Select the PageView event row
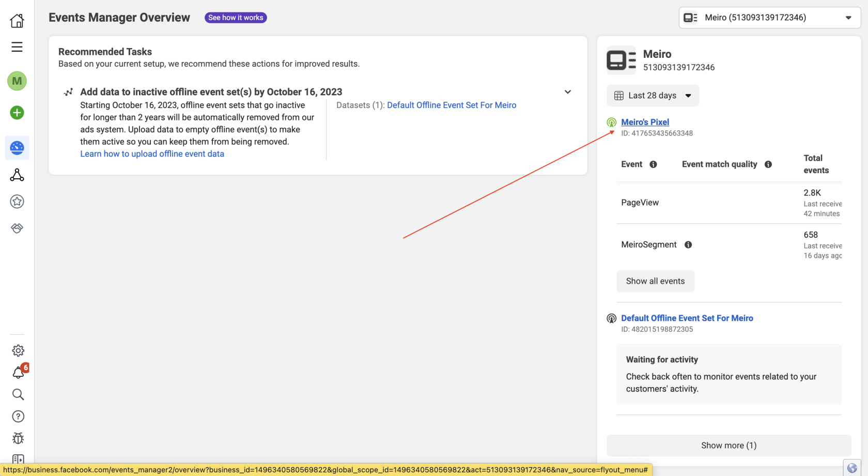 click(x=729, y=203)
